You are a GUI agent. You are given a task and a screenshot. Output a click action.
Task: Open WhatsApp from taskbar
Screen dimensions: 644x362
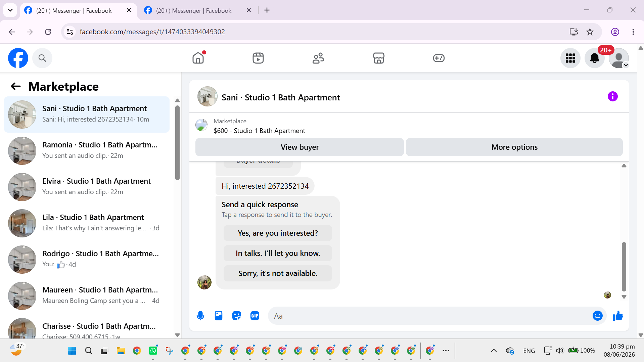point(153,351)
